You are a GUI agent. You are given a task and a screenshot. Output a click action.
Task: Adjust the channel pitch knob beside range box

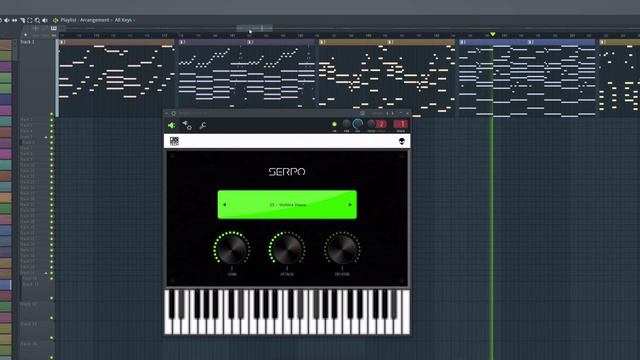coord(371,124)
